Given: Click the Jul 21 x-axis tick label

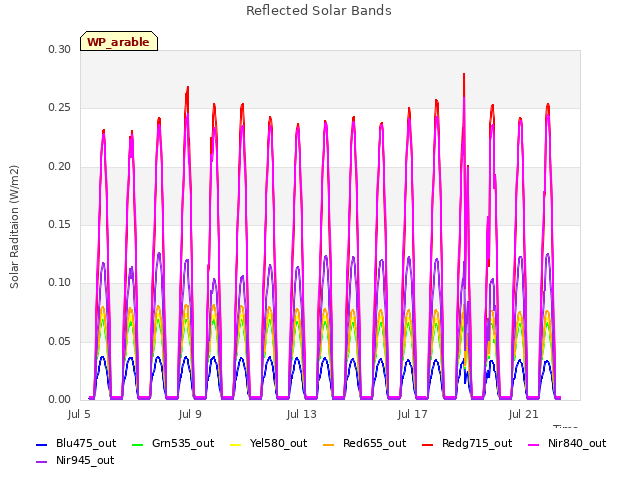Looking at the screenshot, I should (x=523, y=415).
